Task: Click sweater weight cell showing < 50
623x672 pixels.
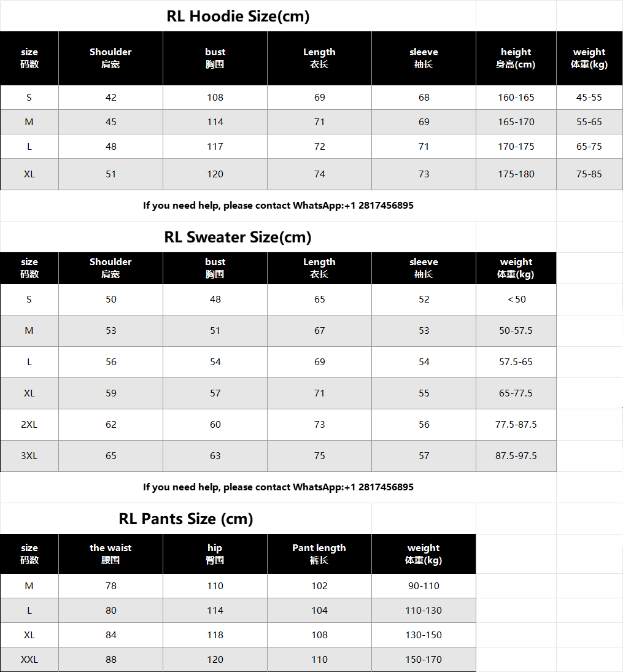Action: tap(516, 299)
